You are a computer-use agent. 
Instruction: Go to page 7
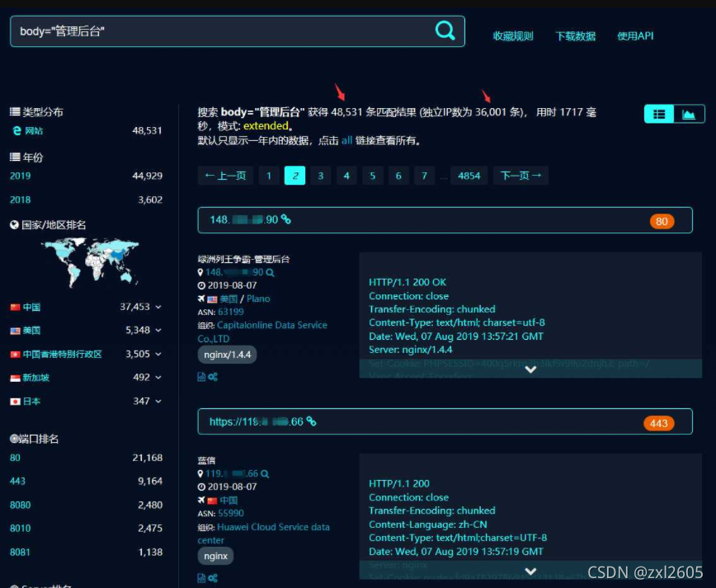[424, 176]
